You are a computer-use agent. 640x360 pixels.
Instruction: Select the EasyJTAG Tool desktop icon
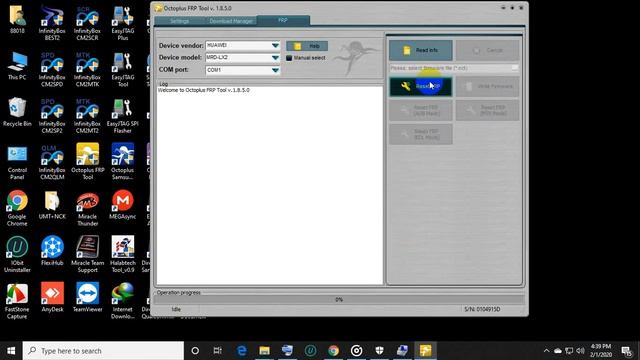[x=122, y=69]
